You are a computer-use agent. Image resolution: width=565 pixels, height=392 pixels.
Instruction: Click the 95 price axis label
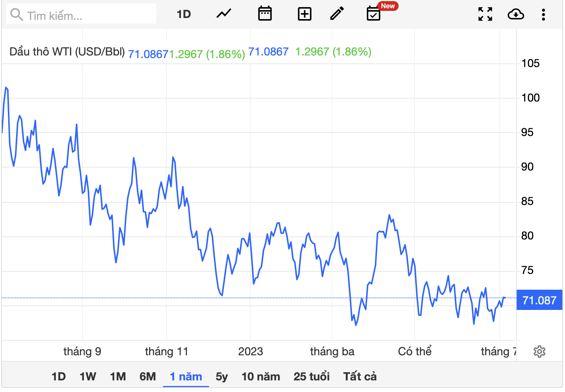pyautogui.click(x=527, y=132)
